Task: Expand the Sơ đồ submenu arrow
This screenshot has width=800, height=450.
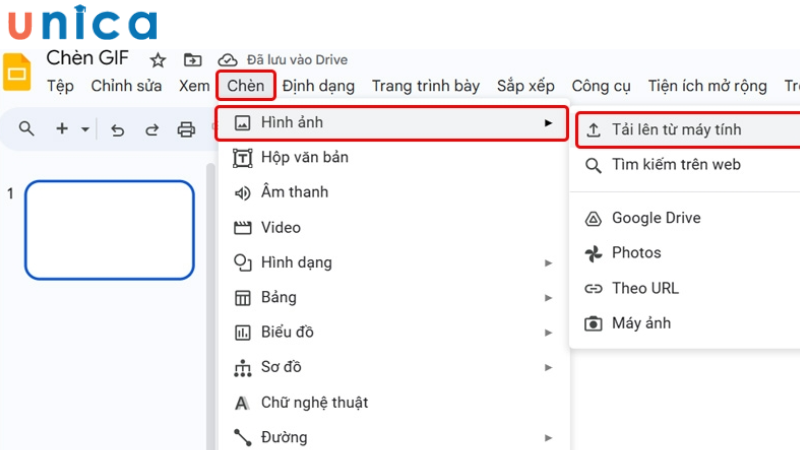Action: 548,367
